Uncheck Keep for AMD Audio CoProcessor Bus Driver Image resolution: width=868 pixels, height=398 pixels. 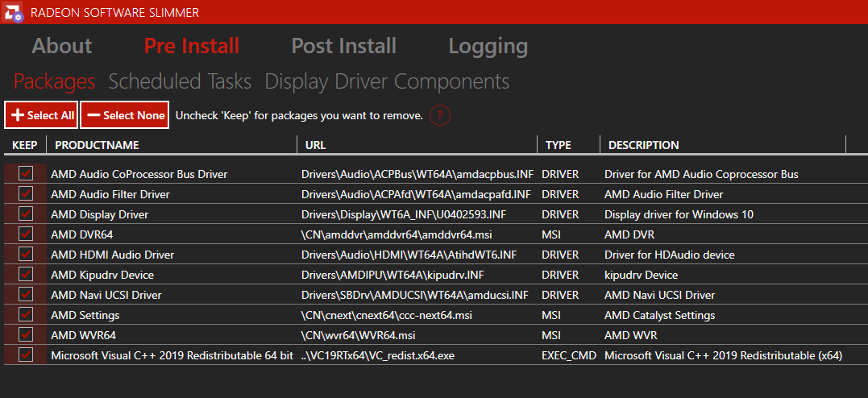(26, 174)
